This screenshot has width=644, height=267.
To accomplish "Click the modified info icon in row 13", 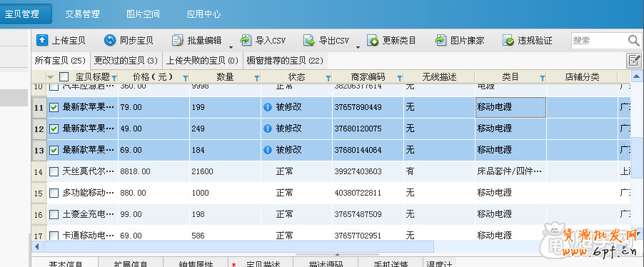I will 267,150.
